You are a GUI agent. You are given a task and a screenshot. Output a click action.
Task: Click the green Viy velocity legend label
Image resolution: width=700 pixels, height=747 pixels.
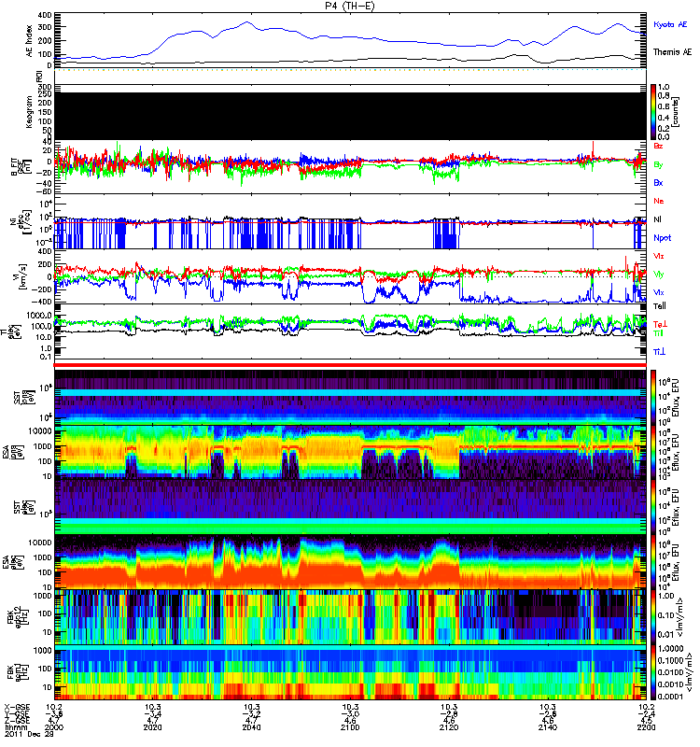point(659,275)
